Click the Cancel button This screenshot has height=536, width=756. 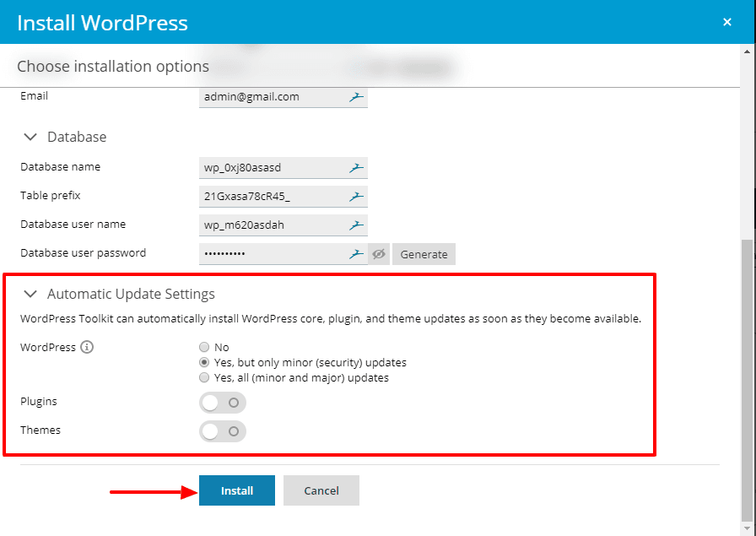tap(321, 490)
